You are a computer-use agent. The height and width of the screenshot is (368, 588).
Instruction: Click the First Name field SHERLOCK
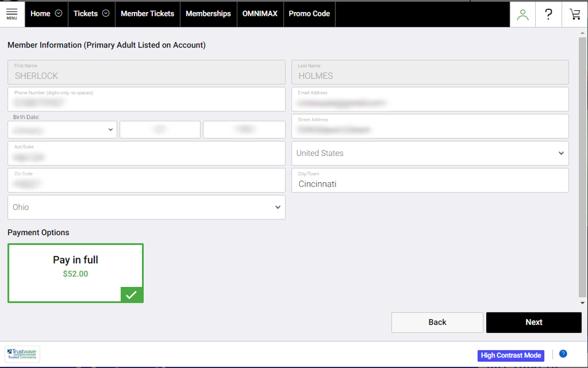[x=146, y=72]
